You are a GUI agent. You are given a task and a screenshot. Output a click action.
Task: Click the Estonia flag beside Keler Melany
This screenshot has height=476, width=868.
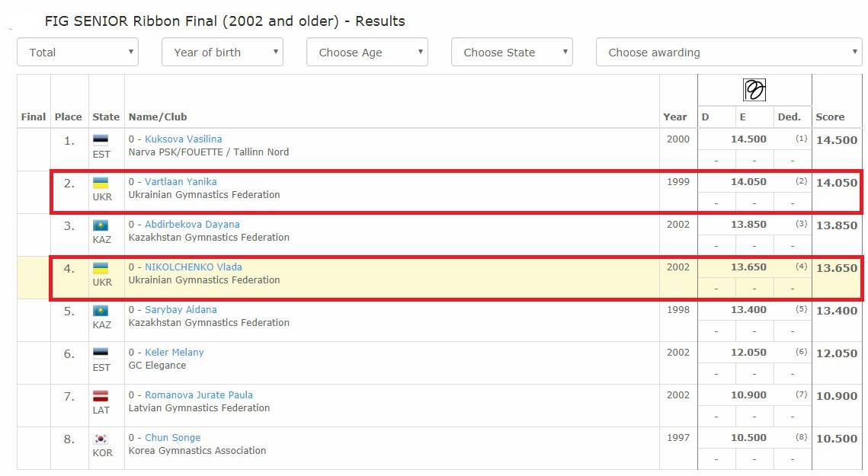[101, 353]
